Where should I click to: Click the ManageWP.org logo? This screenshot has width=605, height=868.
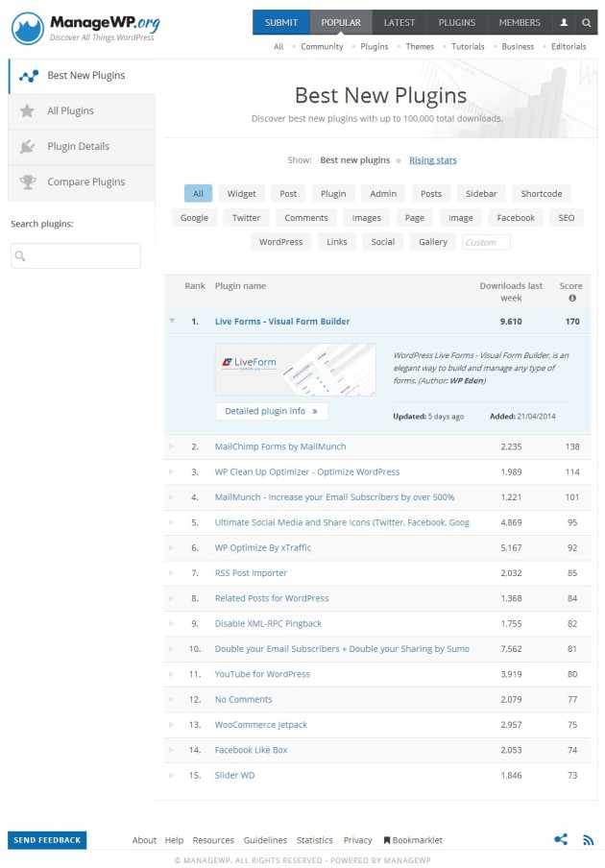coord(85,28)
